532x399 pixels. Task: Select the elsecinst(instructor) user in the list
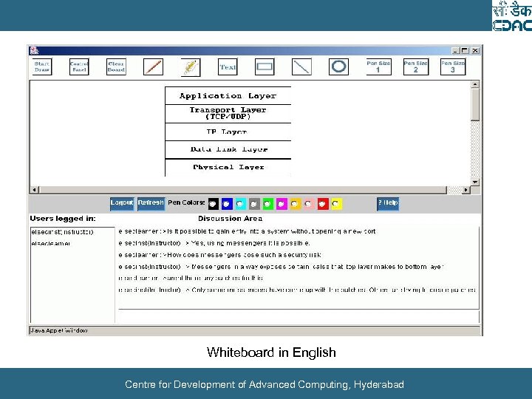click(62, 232)
